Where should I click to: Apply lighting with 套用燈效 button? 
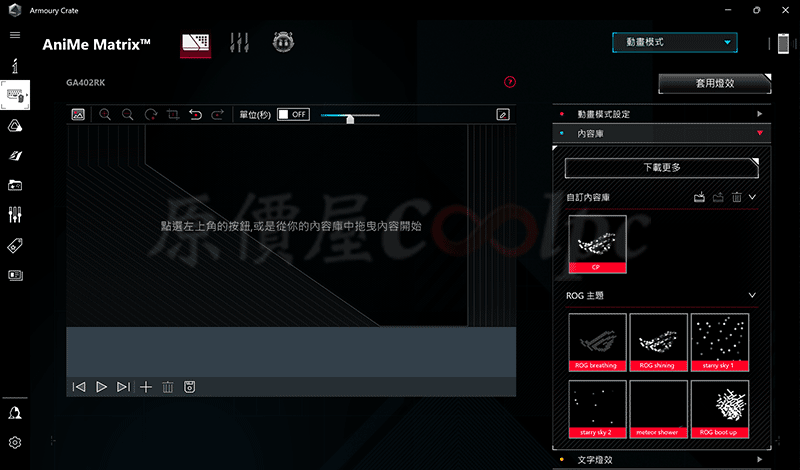pyautogui.click(x=715, y=84)
